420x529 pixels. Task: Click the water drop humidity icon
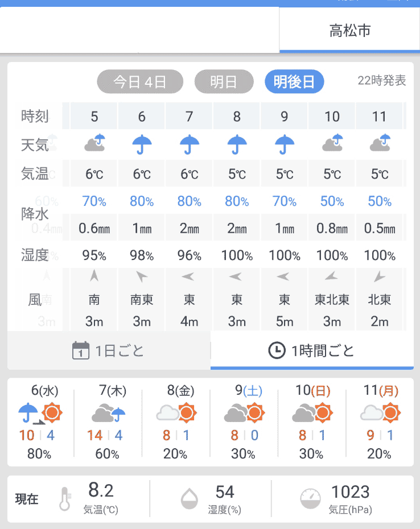190,499
